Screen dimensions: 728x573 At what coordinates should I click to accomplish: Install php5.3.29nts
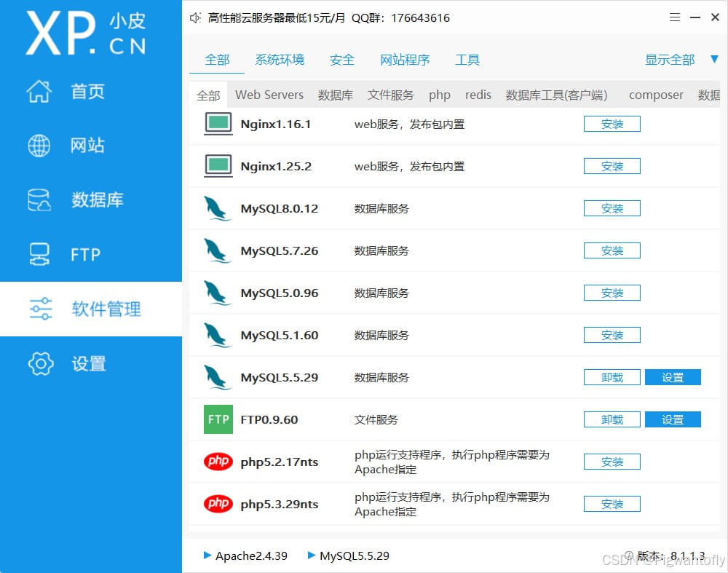pyautogui.click(x=612, y=504)
